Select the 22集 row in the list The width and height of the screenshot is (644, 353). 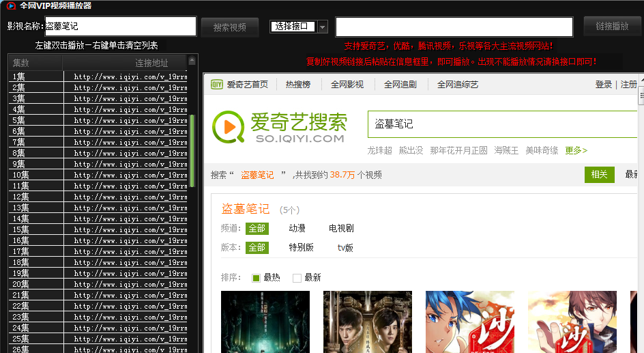coord(98,306)
